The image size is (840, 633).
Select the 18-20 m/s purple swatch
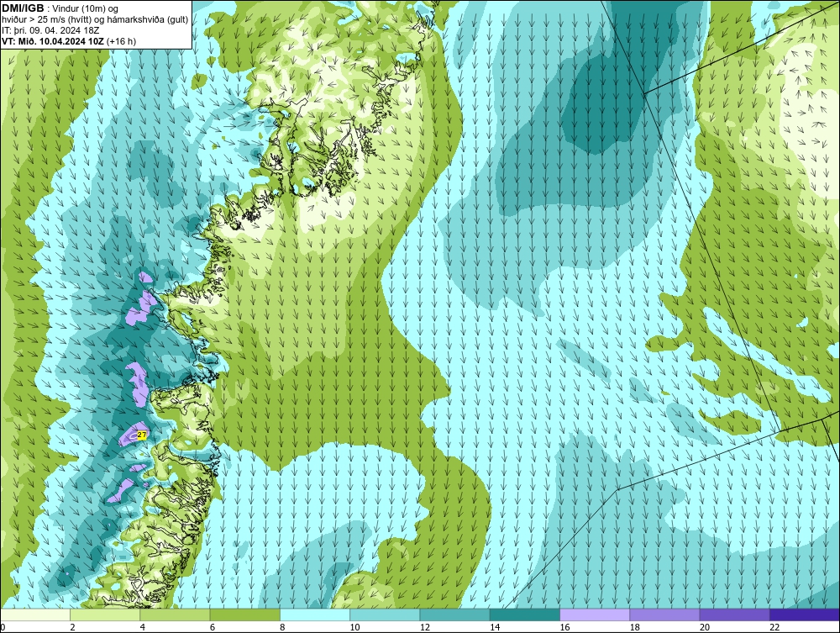click(664, 615)
